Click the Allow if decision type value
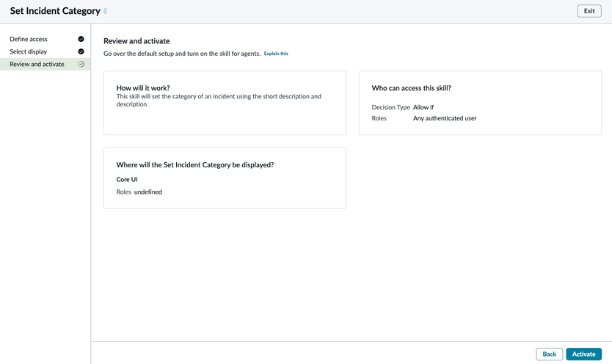Viewport: 612px width, 364px height. [x=423, y=107]
